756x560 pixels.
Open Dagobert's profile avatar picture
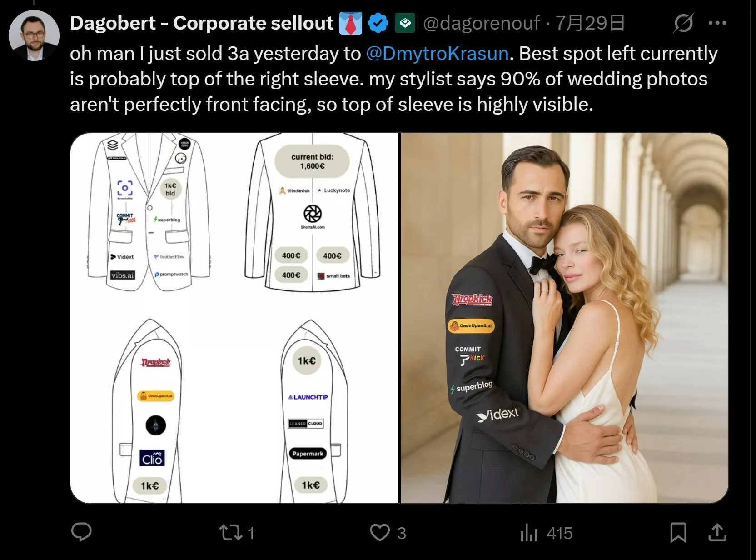pos(34,35)
